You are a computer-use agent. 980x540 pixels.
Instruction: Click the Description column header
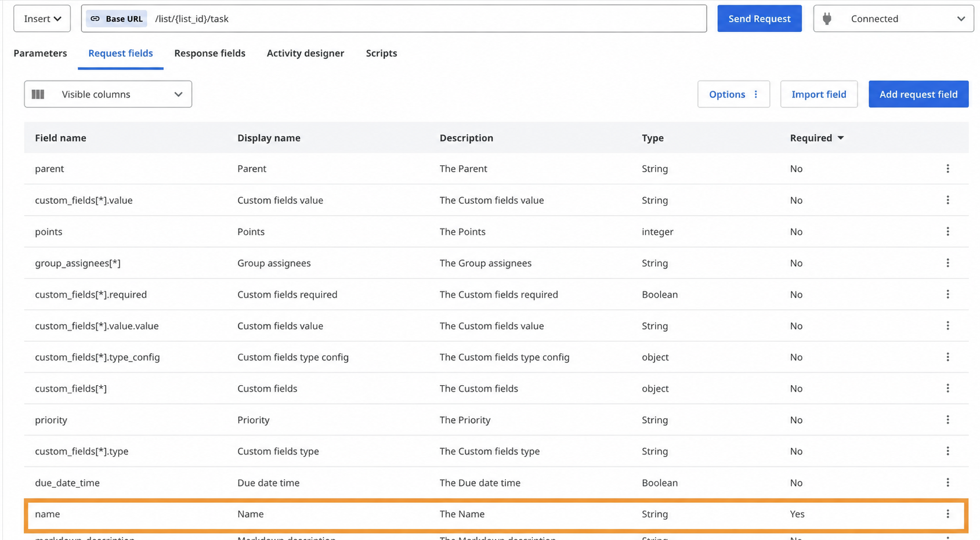click(x=467, y=137)
